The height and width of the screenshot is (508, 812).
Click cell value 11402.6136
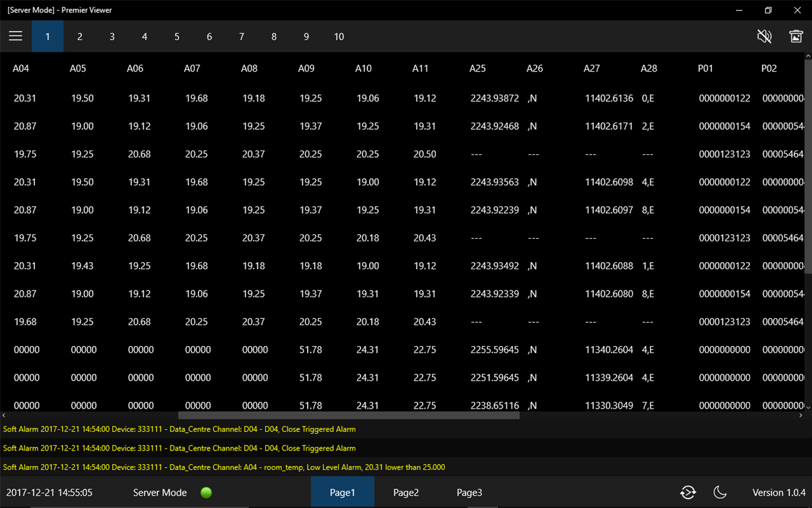tap(609, 98)
